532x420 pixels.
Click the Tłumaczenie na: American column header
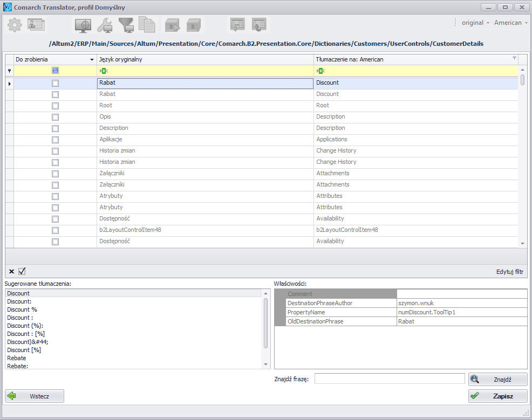tap(416, 59)
